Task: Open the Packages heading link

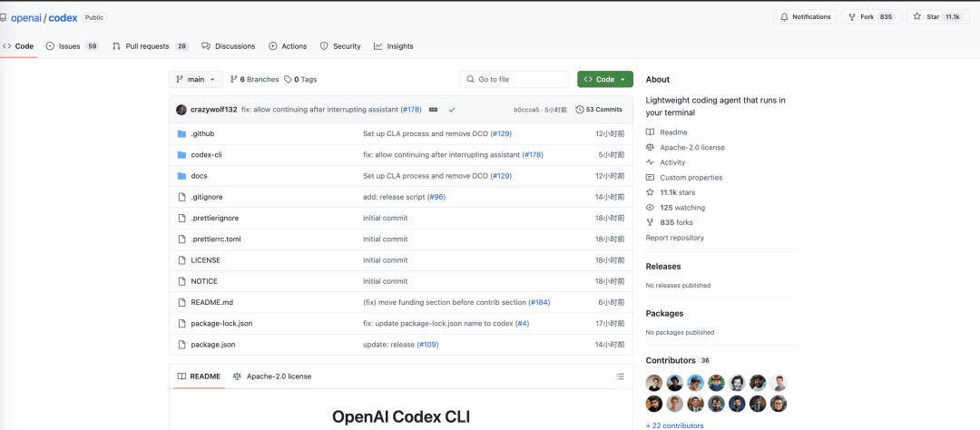Action: pos(664,313)
